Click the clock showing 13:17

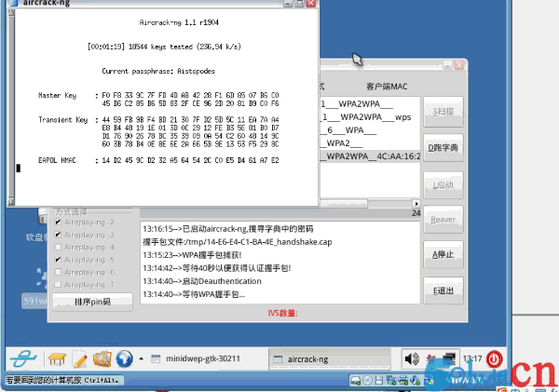click(x=472, y=358)
